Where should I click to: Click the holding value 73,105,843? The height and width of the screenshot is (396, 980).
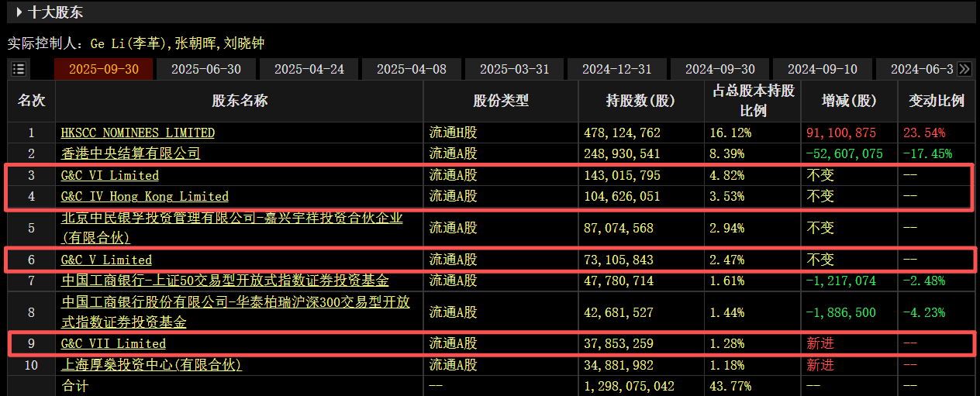pos(619,260)
